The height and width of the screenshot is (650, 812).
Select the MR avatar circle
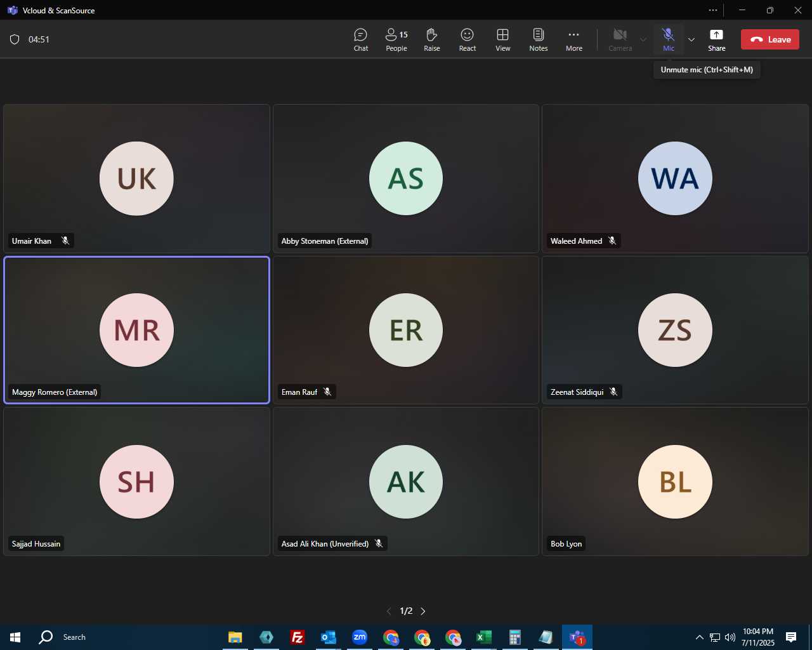(136, 330)
